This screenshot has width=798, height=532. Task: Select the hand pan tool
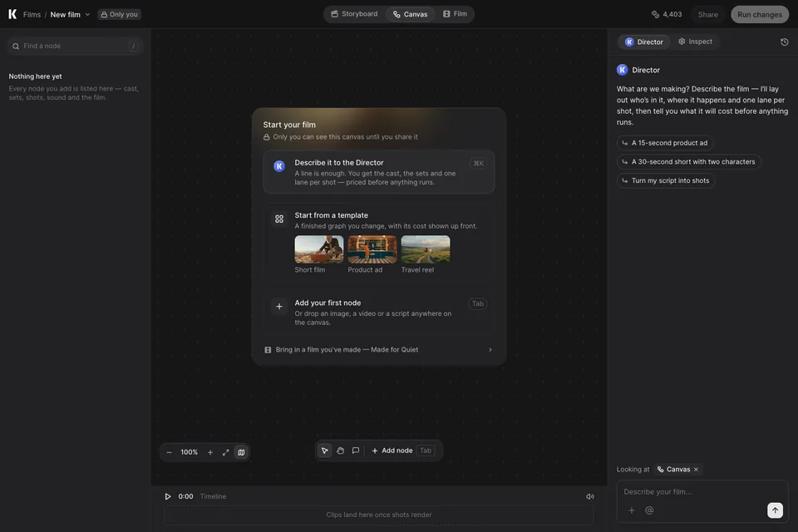(341, 451)
